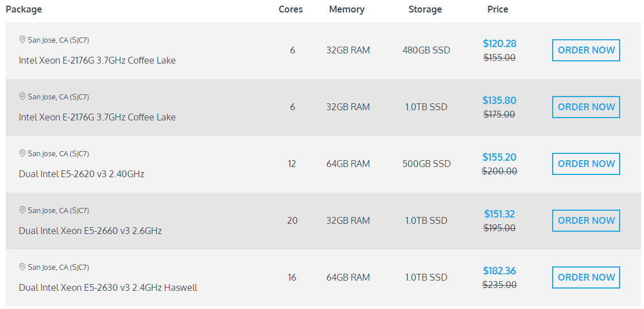Screen dimensions: 644x309
Task: Order the $120.28 Xeon E-2176G server
Action: click(x=586, y=50)
